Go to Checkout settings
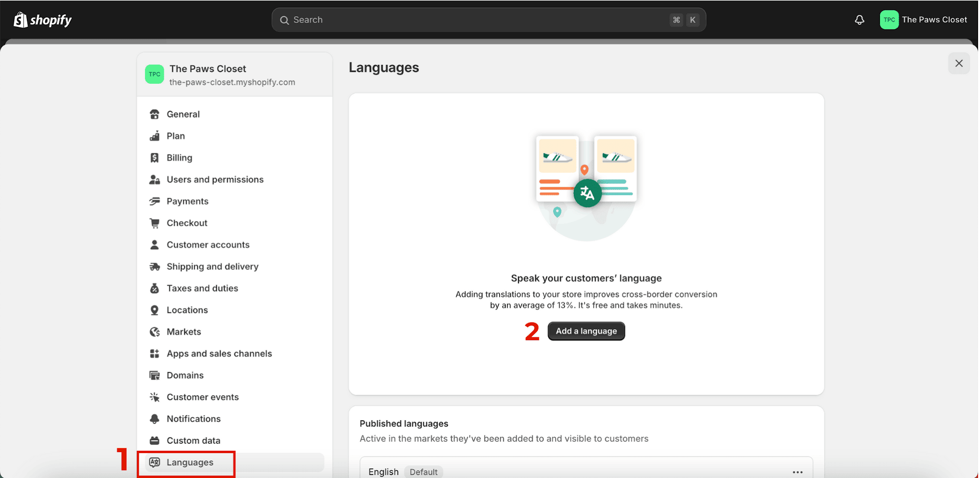The image size is (980, 478). (x=234, y=223)
